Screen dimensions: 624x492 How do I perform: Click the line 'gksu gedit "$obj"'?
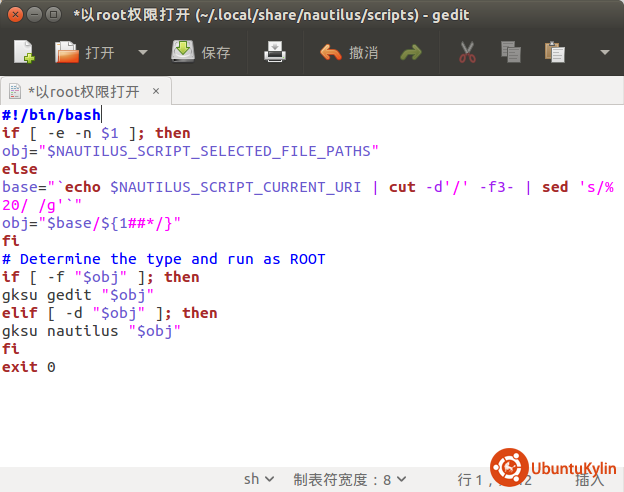pyautogui.click(x=76, y=295)
